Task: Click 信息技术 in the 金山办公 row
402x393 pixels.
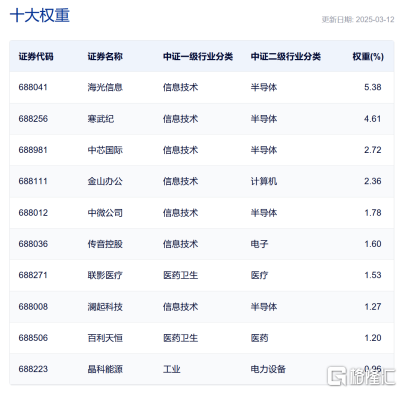Action: click(180, 181)
